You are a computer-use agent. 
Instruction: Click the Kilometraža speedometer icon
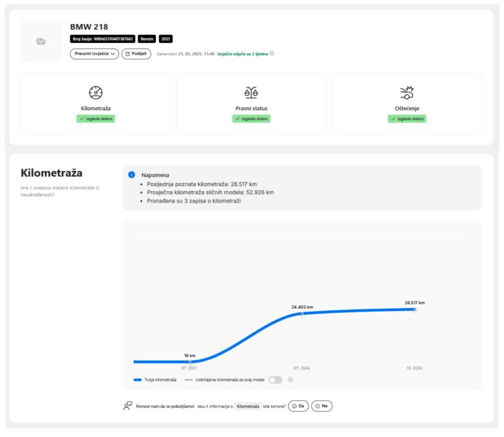coord(96,92)
